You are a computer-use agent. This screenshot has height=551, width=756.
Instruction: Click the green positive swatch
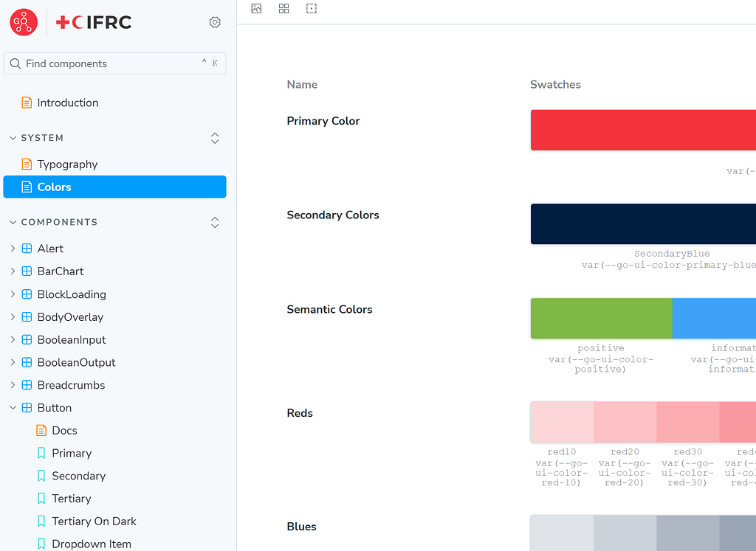point(601,319)
